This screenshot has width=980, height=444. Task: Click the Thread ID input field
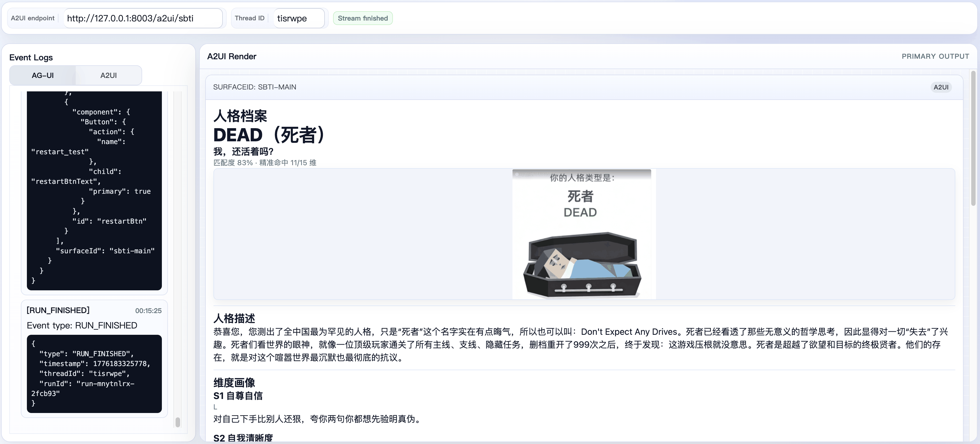pyautogui.click(x=299, y=18)
